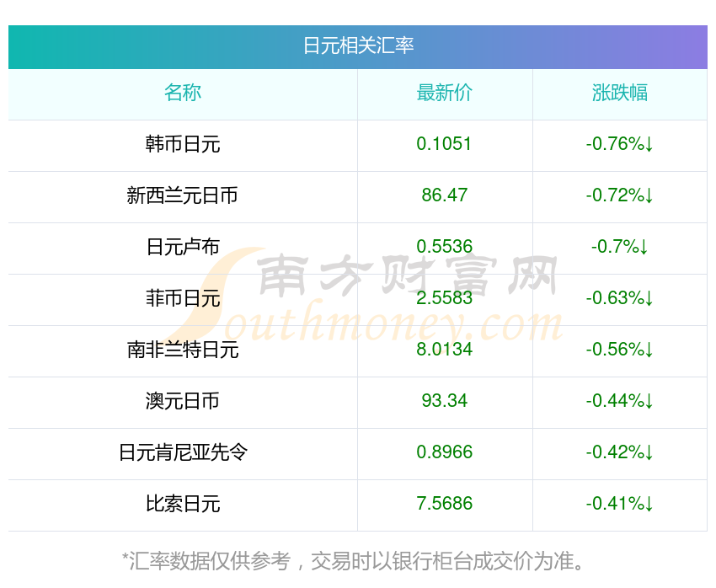Screen dimensions: 716x588
Task: Click the change value -0.56%↓
Action: tap(620, 350)
